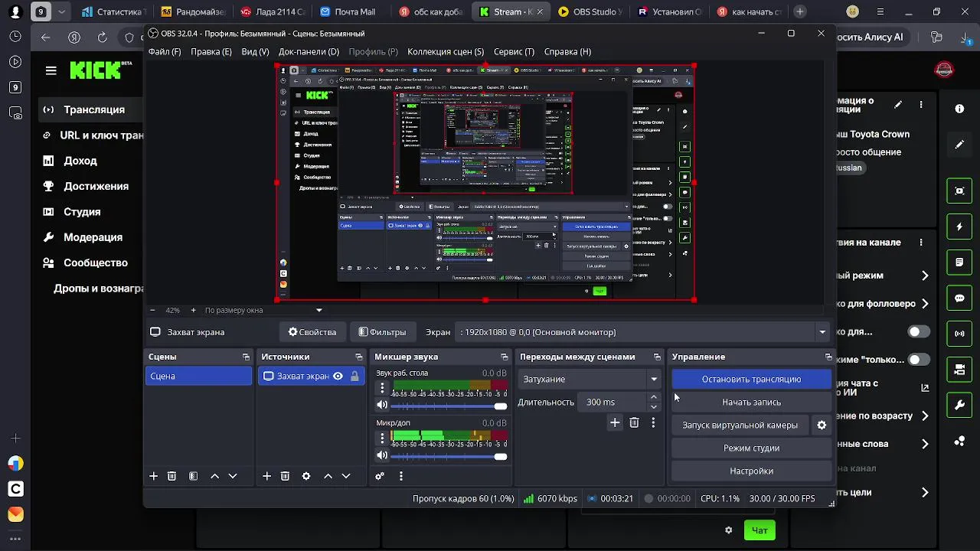This screenshot has width=980, height=551.
Task: Open source properties gear in Sources panel
Action: coord(306,476)
